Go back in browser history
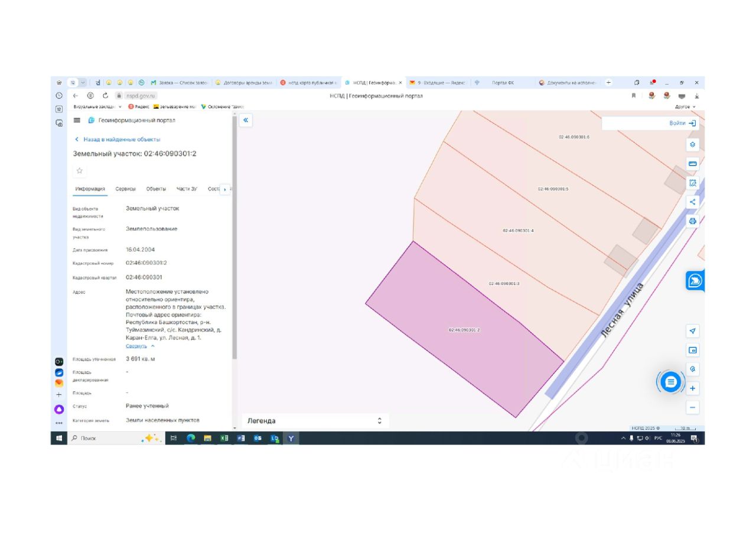 76,95
